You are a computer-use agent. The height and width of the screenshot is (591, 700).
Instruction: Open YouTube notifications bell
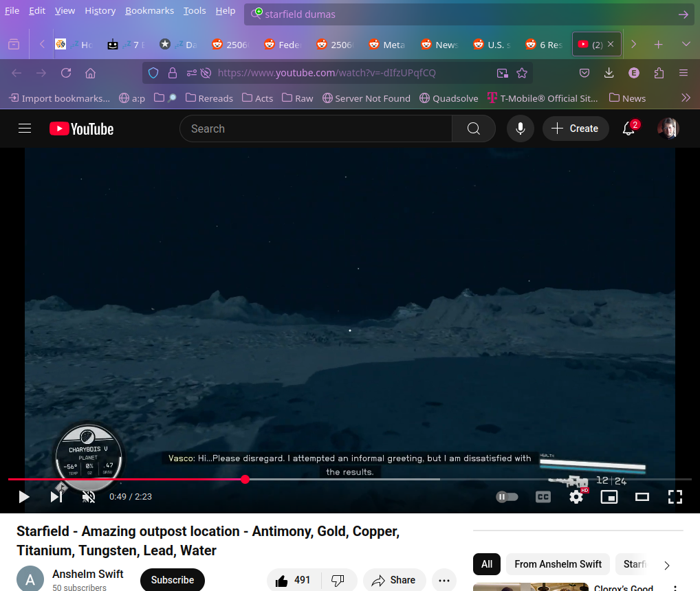[628, 129]
